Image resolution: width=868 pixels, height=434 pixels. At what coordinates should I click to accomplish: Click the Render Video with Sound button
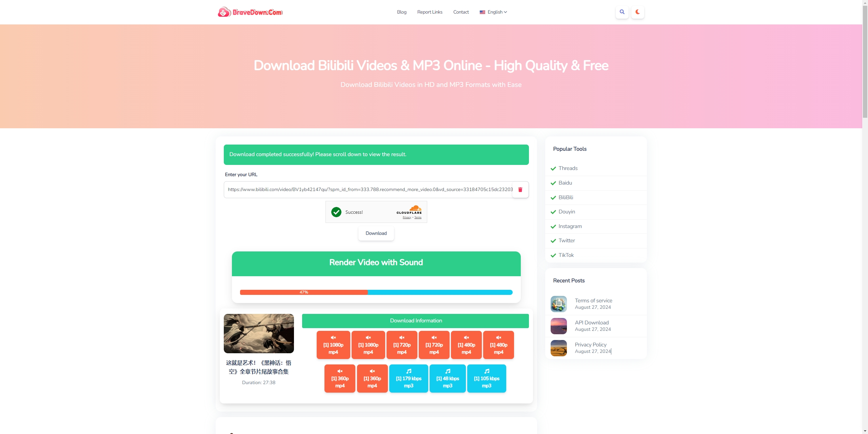376,263
